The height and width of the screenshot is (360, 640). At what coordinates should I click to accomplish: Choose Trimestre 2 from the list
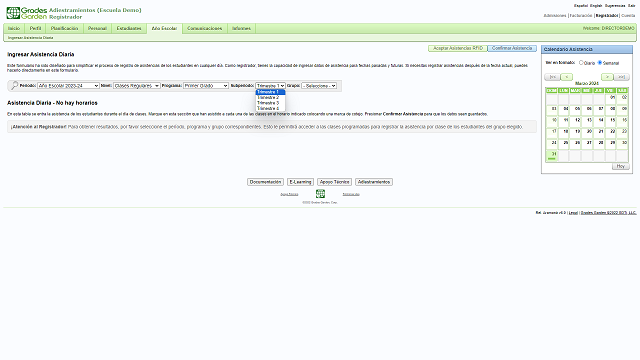pos(270,98)
